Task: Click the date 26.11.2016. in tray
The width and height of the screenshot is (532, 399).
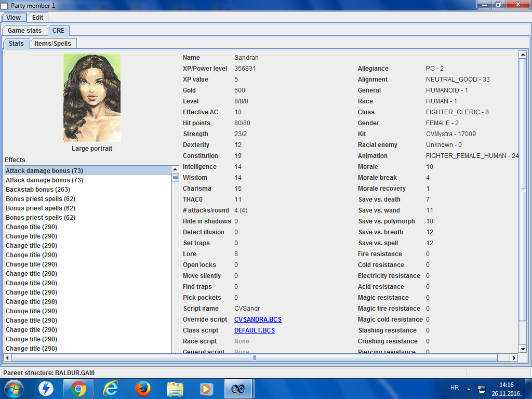Action: pos(506,394)
